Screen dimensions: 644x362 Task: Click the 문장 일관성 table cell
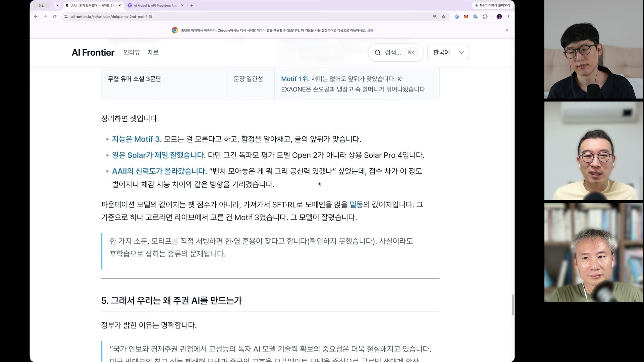coord(251,84)
